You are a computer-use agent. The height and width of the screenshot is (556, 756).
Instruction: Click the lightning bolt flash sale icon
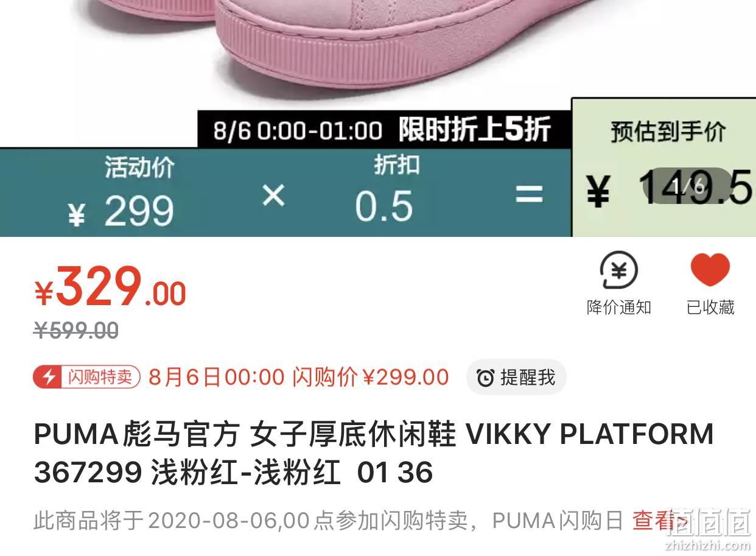pos(47,378)
